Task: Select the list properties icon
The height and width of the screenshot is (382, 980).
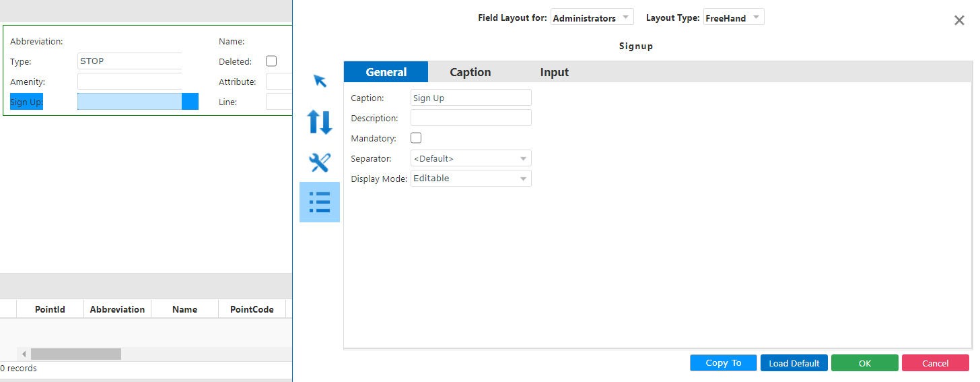Action: point(320,202)
